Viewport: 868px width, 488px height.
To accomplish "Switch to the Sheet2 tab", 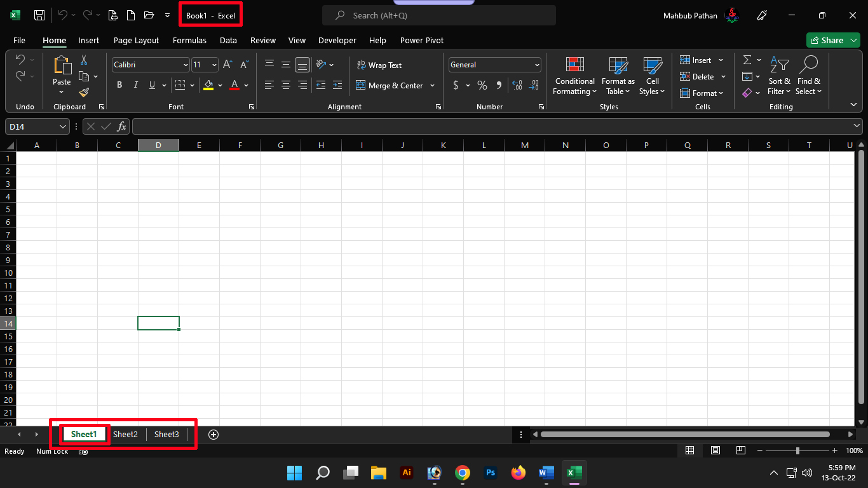I will [125, 435].
